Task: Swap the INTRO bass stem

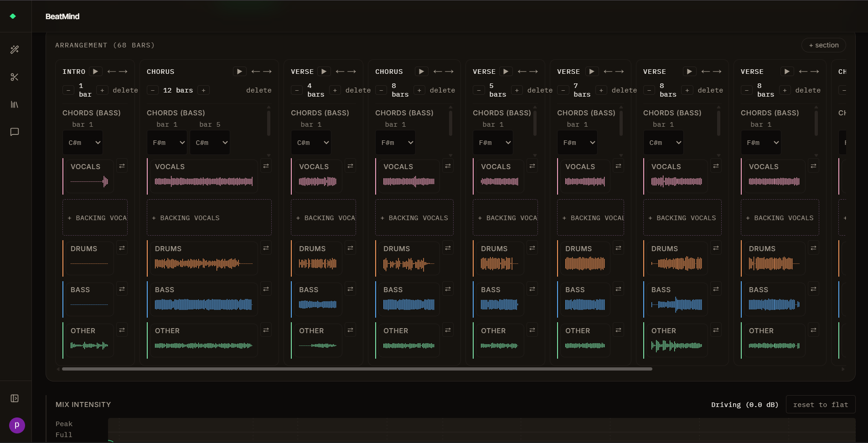Action: click(122, 289)
